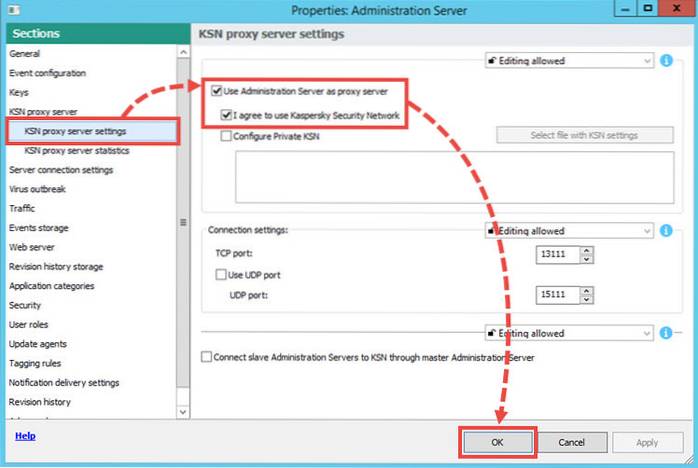
Task: Click the Sections list vertical scrollbar thumb
Action: point(182,222)
